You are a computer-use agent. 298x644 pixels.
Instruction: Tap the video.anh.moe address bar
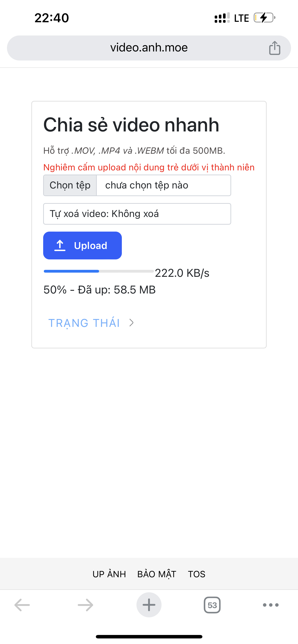pos(149,48)
